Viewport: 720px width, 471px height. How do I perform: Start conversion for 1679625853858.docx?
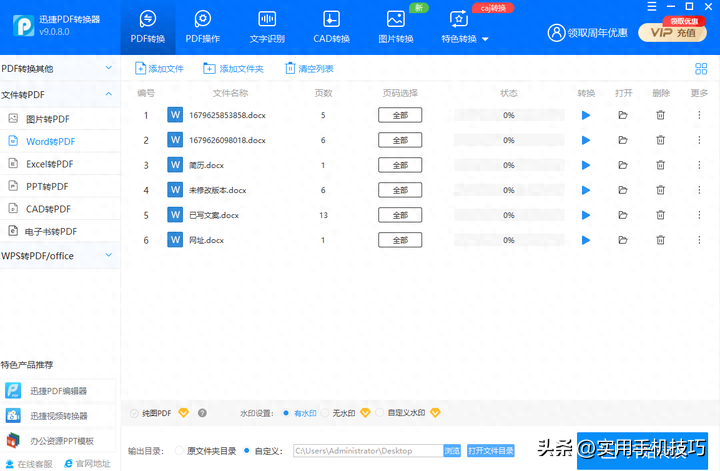pyautogui.click(x=585, y=115)
